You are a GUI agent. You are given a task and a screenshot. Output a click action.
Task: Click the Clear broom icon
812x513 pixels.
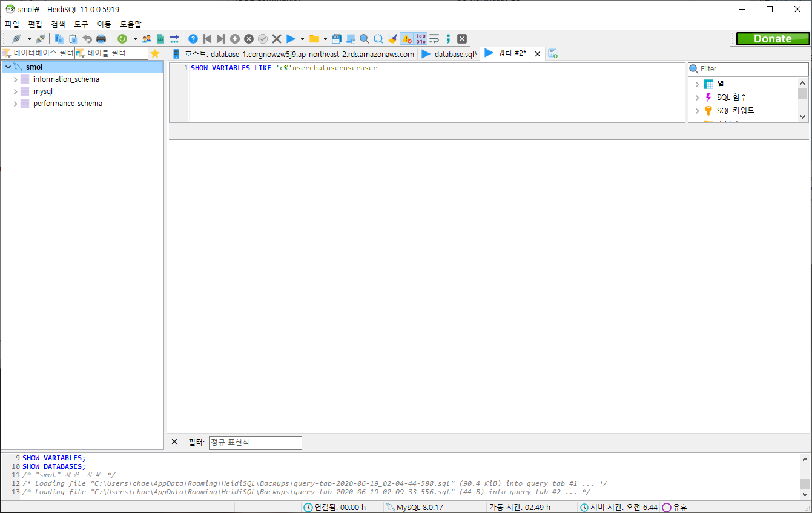(392, 39)
